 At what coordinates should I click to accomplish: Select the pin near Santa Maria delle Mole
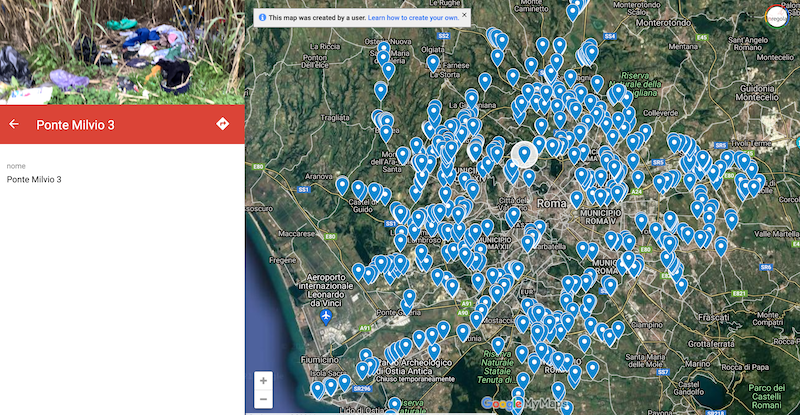point(592,369)
